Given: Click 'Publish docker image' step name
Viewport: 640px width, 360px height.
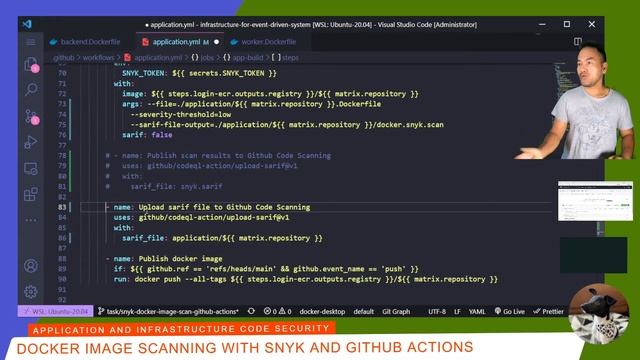Looking at the screenshot, I should [180, 259].
